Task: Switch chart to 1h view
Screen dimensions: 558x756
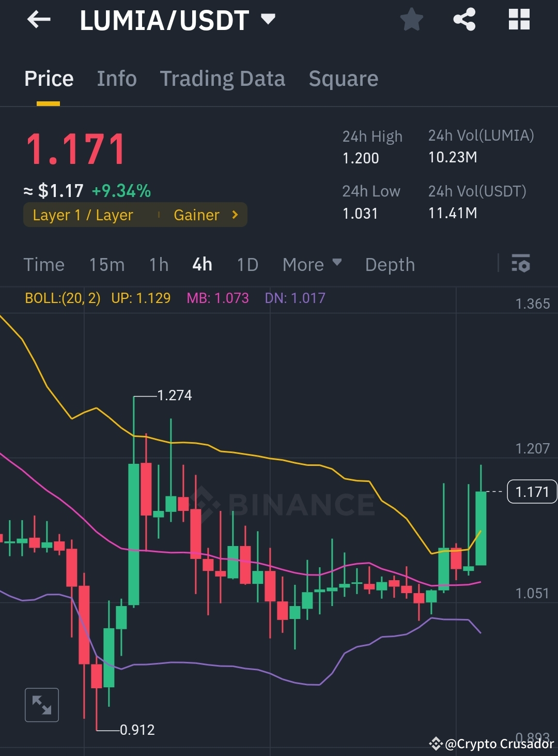Action: click(158, 264)
